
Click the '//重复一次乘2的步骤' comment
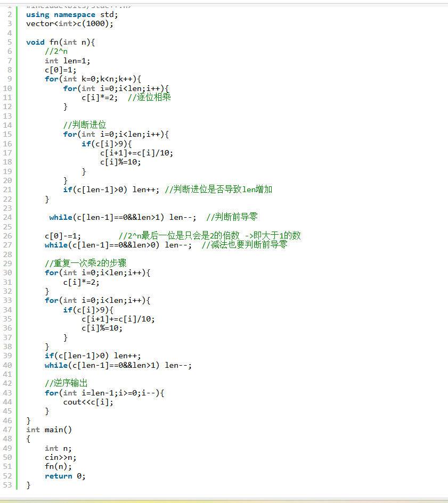point(85,263)
